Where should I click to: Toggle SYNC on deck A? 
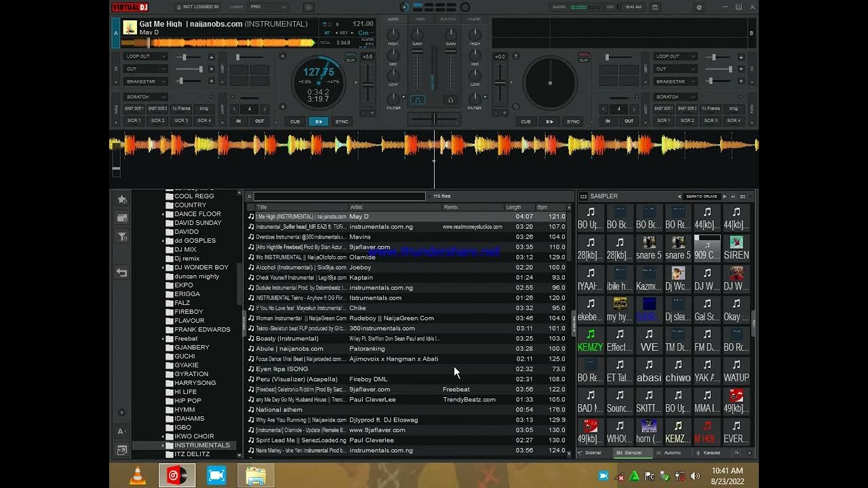(x=342, y=121)
